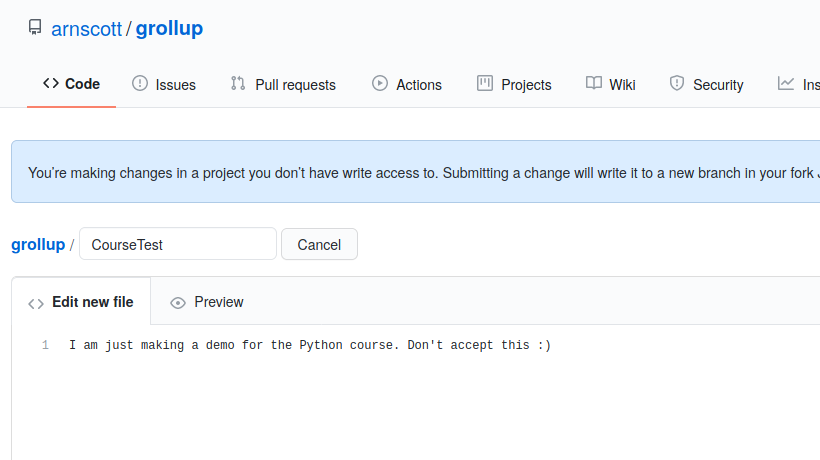820x460 pixels.
Task: Click the Issues circle-exclamation icon
Action: coord(140,83)
